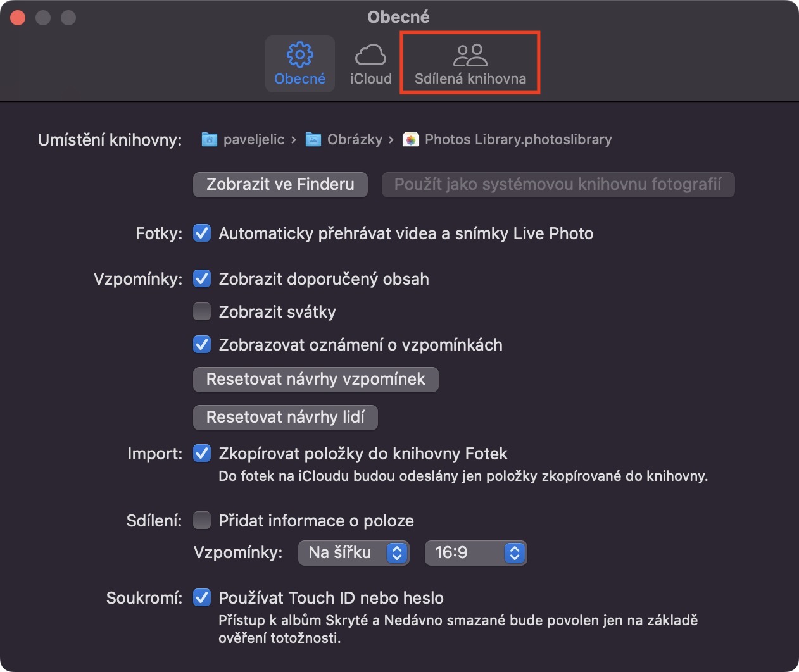This screenshot has height=672, width=799.
Task: Enable the Zobrazit svátky checkbox
Action: [x=202, y=312]
